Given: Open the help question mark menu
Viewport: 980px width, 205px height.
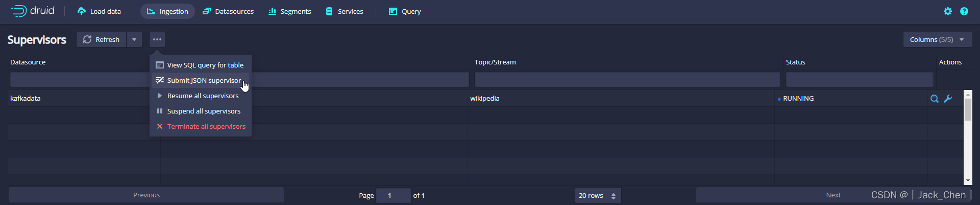Looking at the screenshot, I should [964, 11].
